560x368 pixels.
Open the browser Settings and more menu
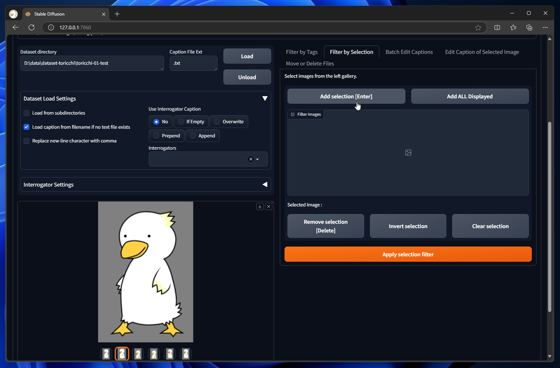click(x=545, y=28)
